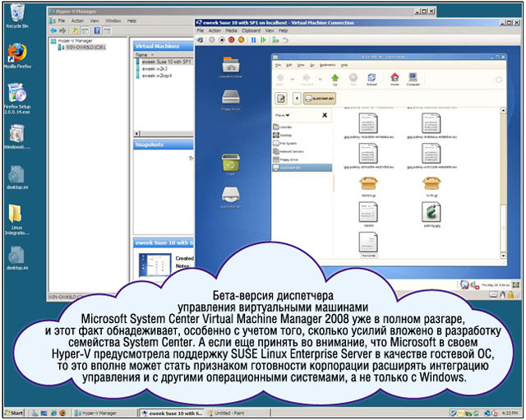The image size is (526, 420).
Task: Go Home in the file browser toolbar
Action: pyautogui.click(x=394, y=79)
